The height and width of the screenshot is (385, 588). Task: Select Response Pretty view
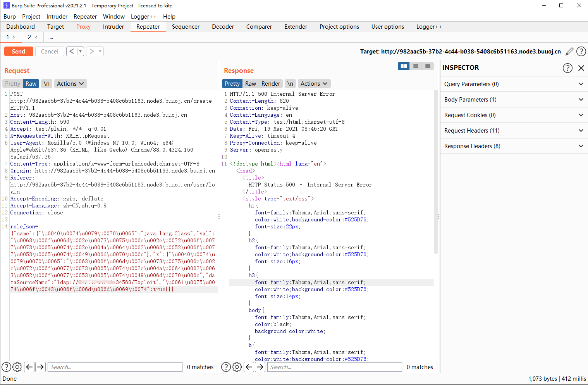[232, 84]
